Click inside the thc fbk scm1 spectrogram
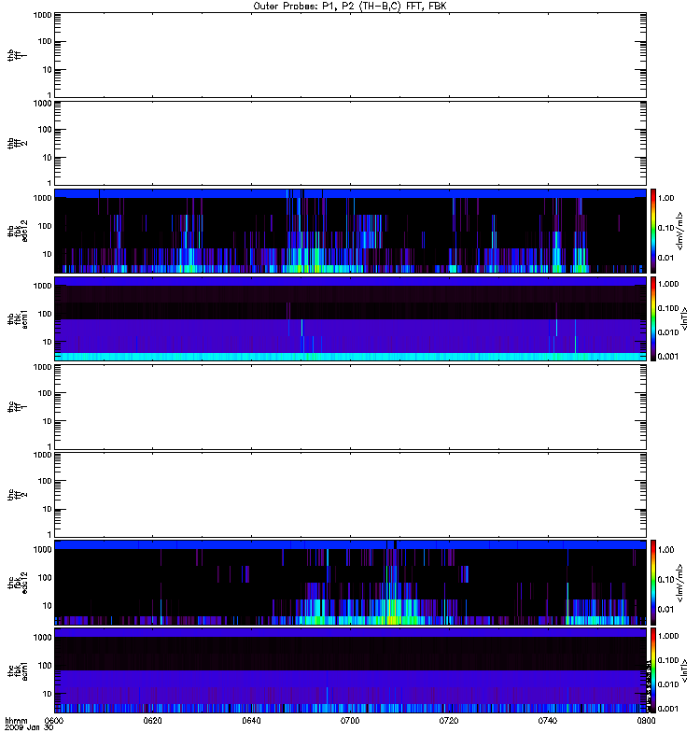This screenshot has height=747, width=700. coord(350,670)
